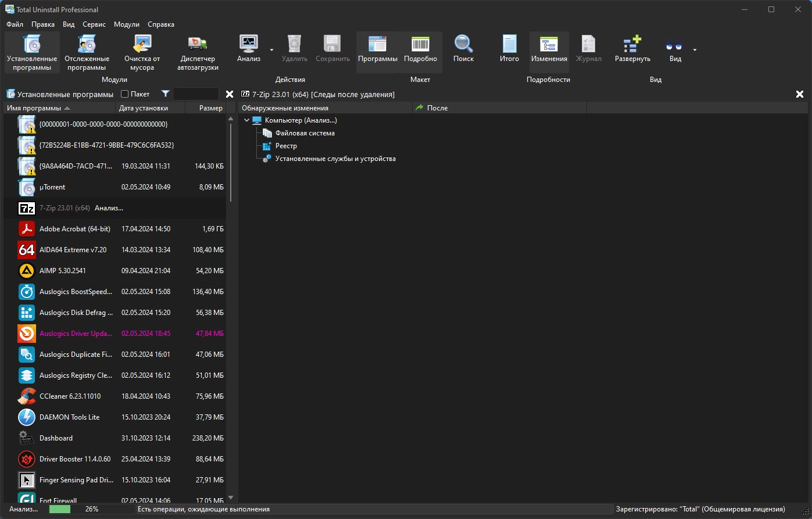This screenshot has height=519, width=812.
Task: Select the {72B5224B-E1BB-4721-9BBE-479C6C6FA532} entry
Action: (115, 145)
